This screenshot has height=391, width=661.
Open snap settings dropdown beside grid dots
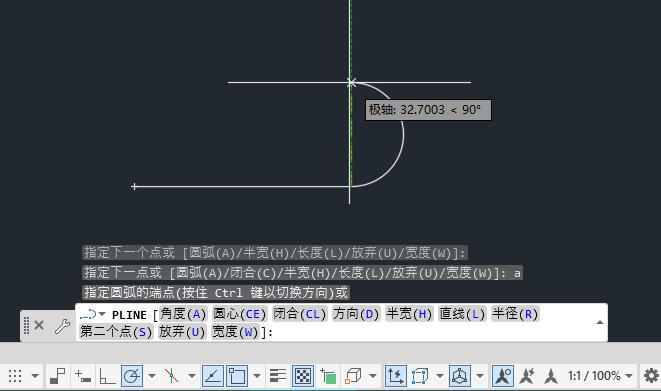pos(35,376)
